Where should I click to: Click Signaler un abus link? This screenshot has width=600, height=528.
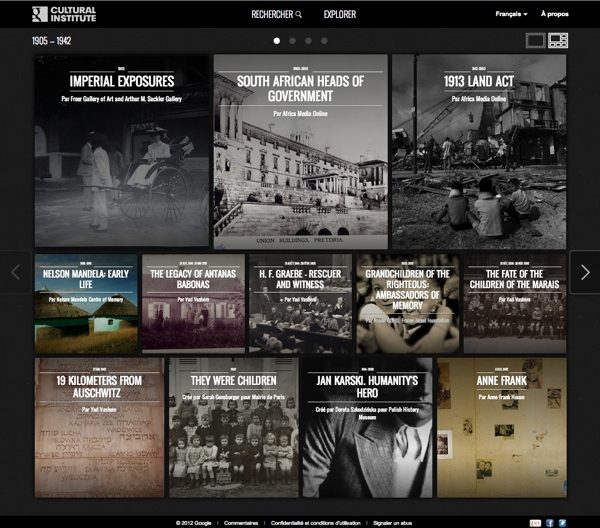[x=393, y=523]
